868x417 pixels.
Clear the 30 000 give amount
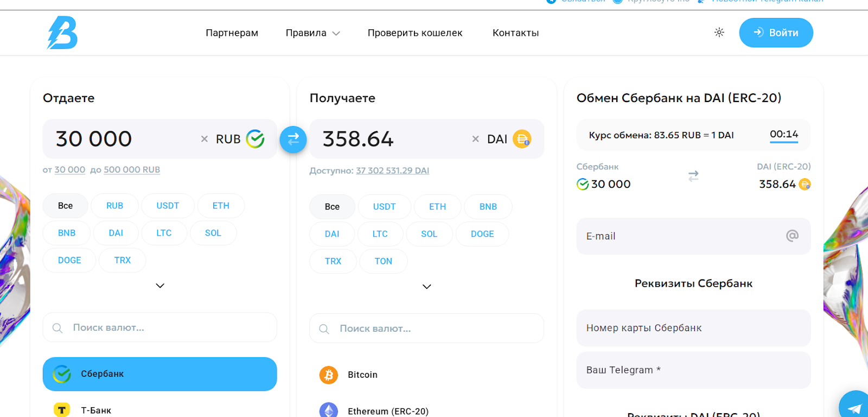point(205,139)
